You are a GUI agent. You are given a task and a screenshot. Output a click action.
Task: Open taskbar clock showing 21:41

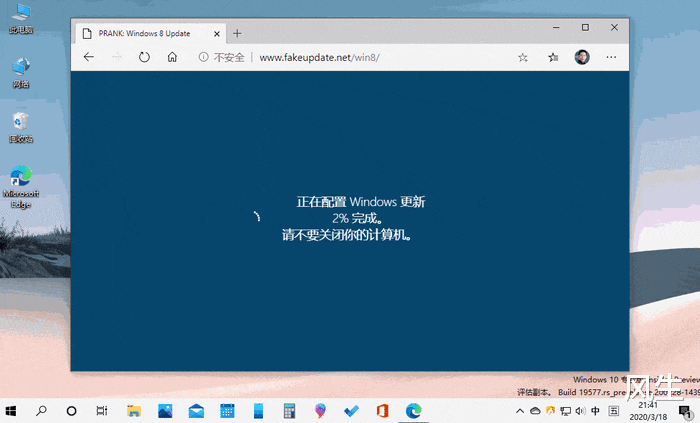648,411
